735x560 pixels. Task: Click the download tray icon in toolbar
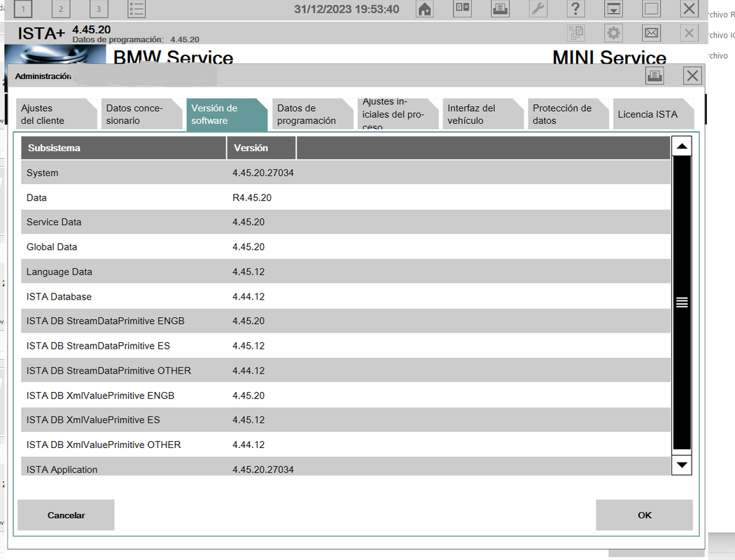click(x=614, y=8)
